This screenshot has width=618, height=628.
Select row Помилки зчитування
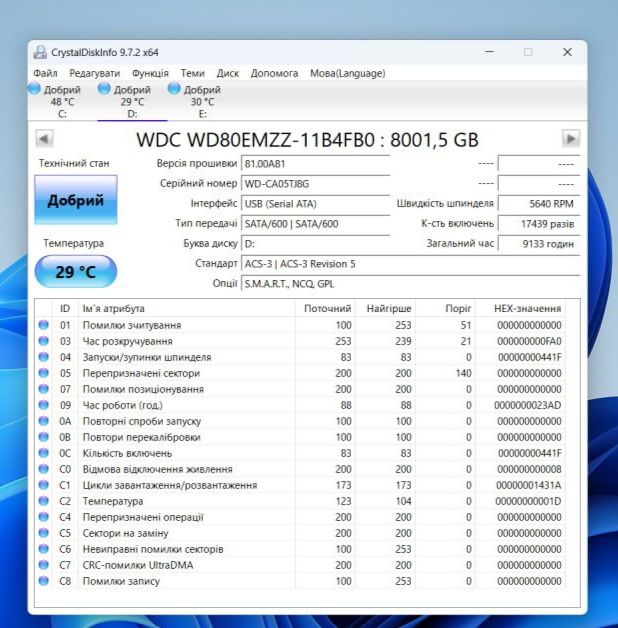[x=300, y=325]
